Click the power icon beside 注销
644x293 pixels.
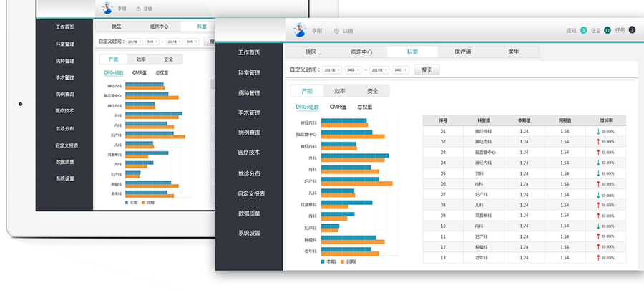click(336, 31)
